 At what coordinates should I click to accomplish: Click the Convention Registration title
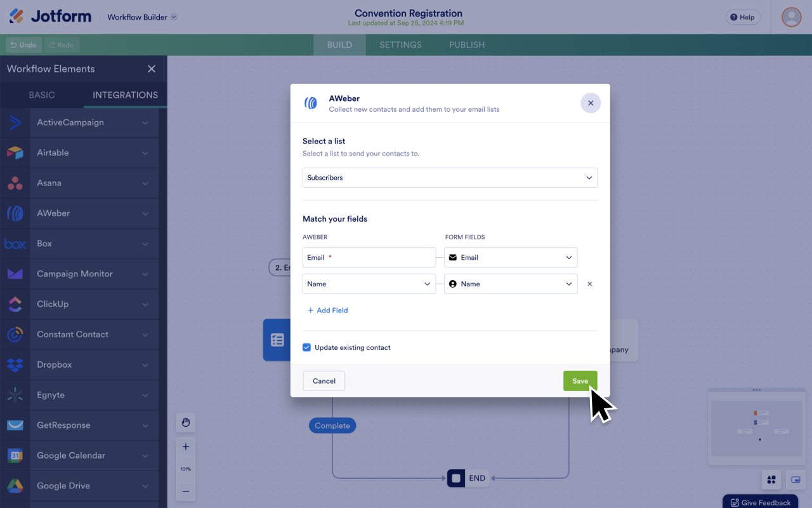[x=409, y=13]
